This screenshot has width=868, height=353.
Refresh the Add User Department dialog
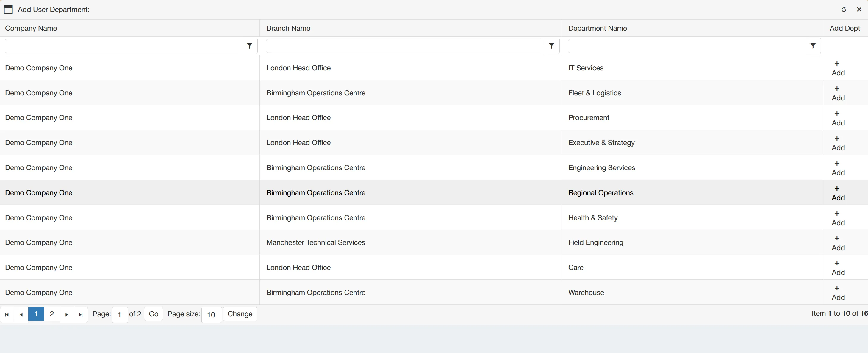tap(844, 10)
